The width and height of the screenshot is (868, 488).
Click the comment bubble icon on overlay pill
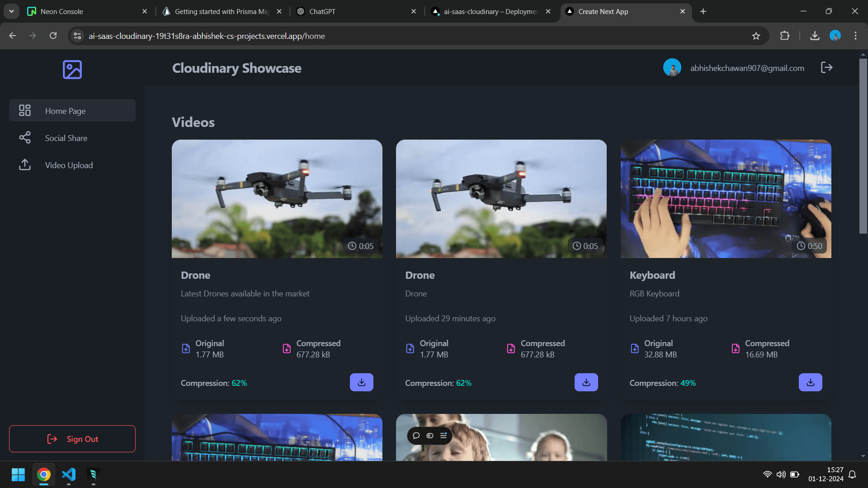[x=416, y=436]
